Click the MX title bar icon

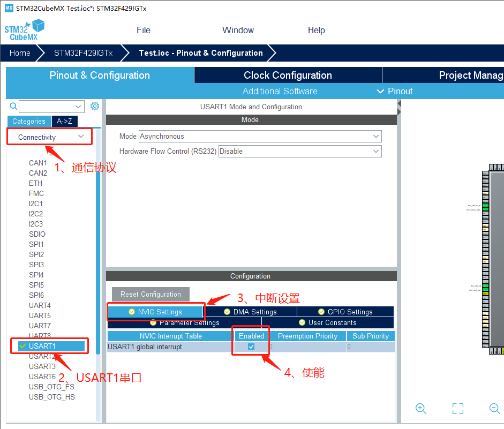[9, 8]
